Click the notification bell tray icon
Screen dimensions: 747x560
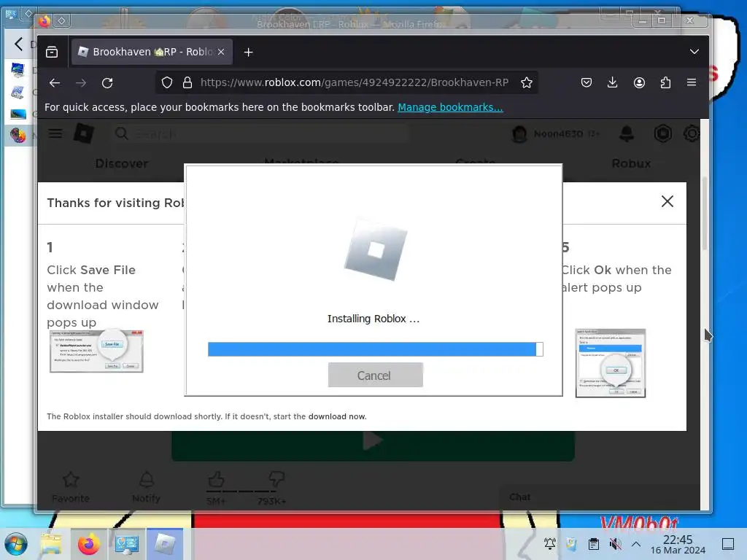[550, 544]
